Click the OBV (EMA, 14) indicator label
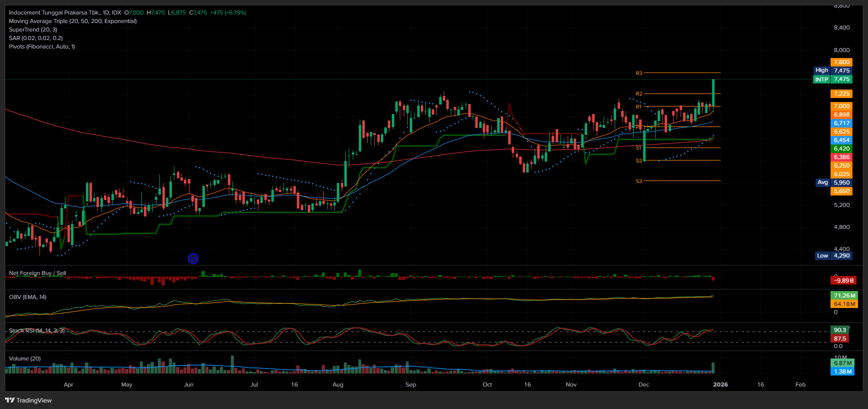 pos(27,297)
